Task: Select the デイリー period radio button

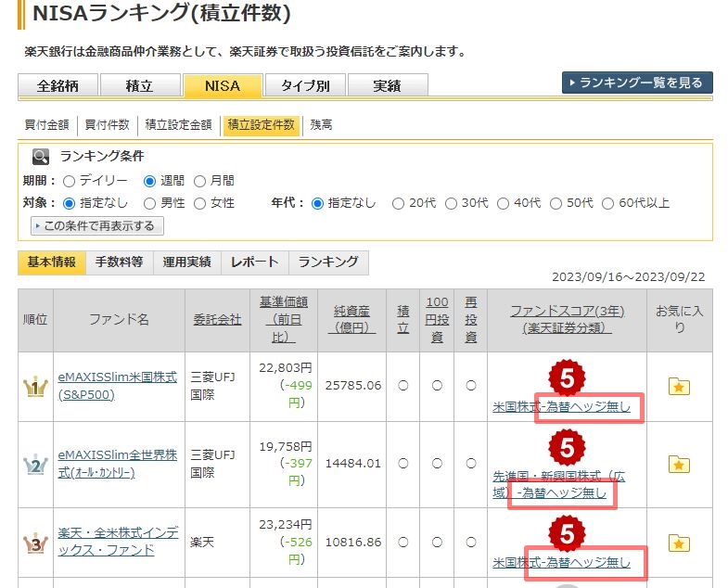Action: 69,181
